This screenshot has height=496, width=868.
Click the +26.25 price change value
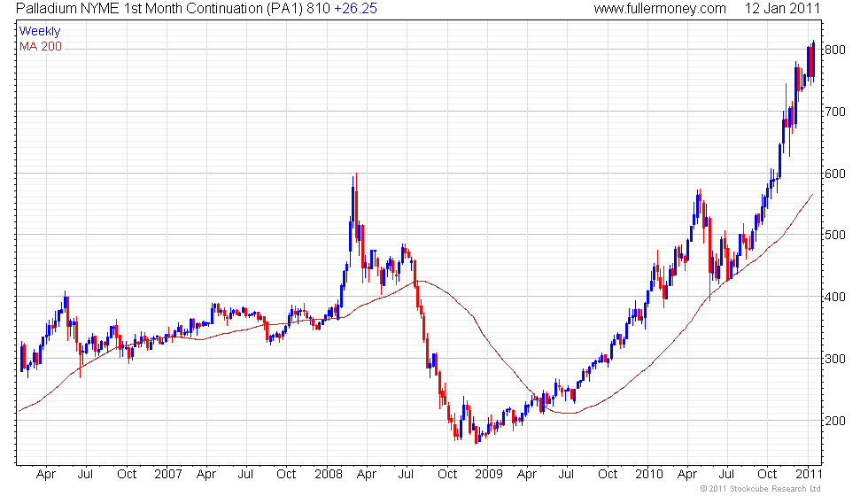[355, 9]
